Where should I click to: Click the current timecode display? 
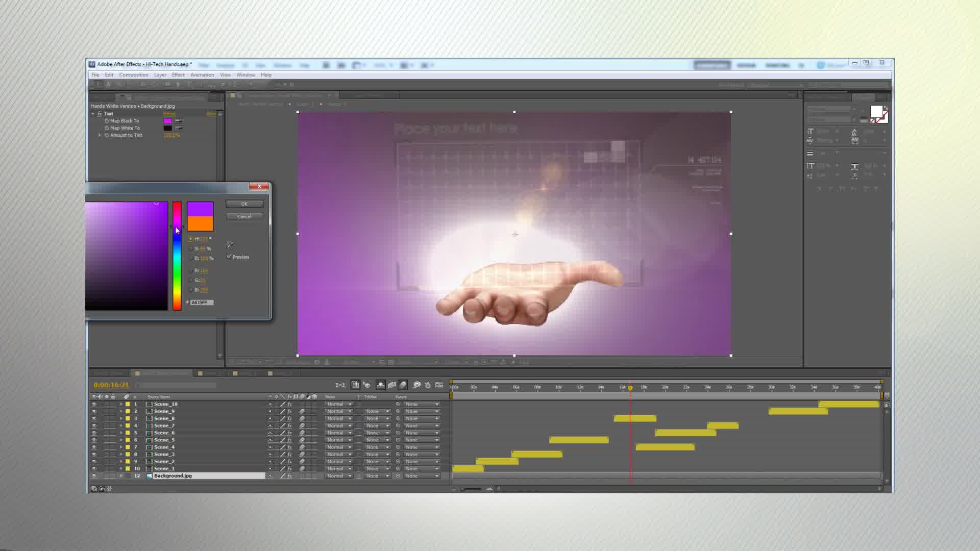click(111, 385)
